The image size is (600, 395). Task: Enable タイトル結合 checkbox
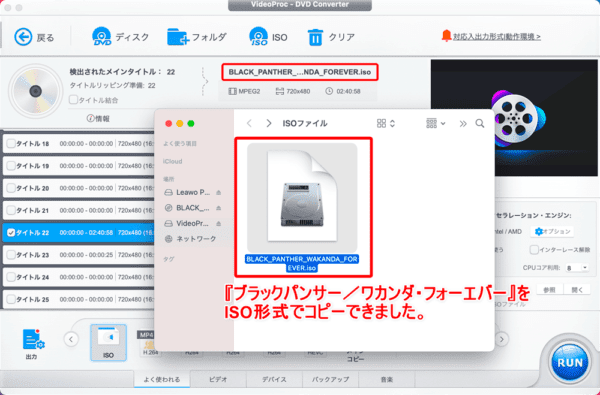pyautogui.click(x=73, y=100)
